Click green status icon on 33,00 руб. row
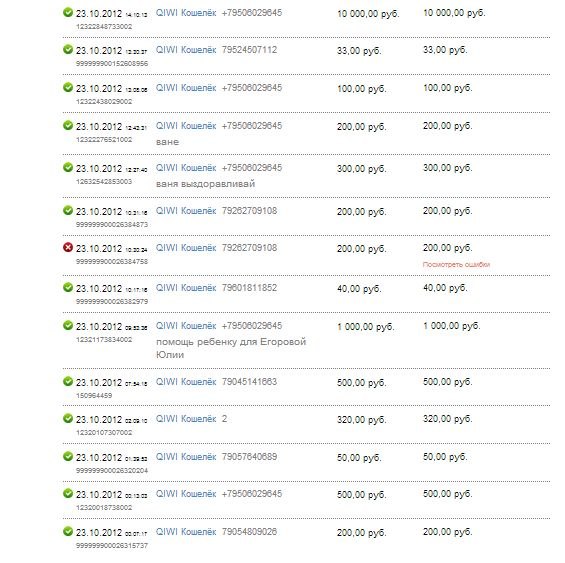This screenshot has width=565, height=563. tap(68, 49)
